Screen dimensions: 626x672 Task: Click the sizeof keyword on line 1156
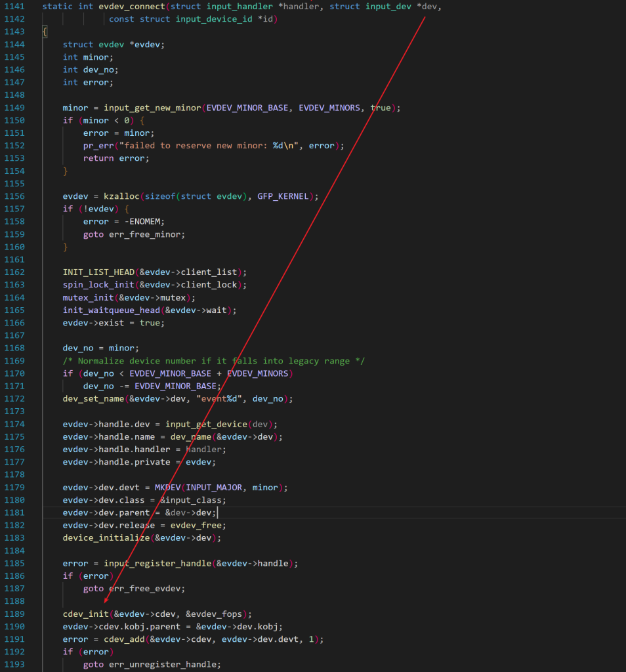pos(160,196)
